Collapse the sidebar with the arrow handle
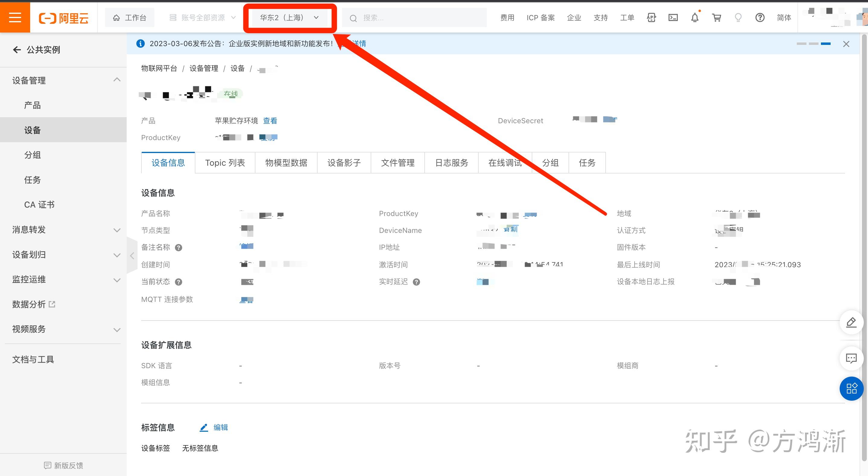868x476 pixels. click(x=132, y=256)
